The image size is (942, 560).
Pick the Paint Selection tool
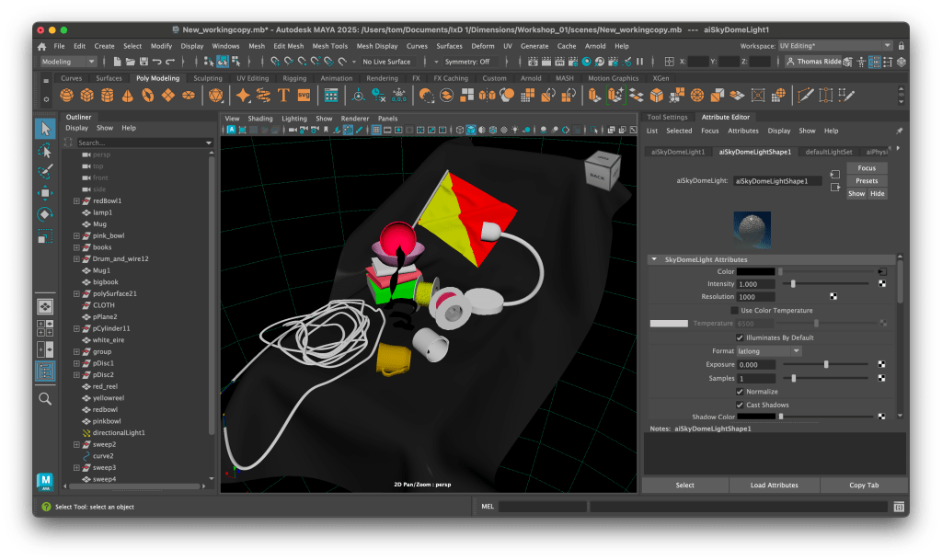(x=44, y=172)
